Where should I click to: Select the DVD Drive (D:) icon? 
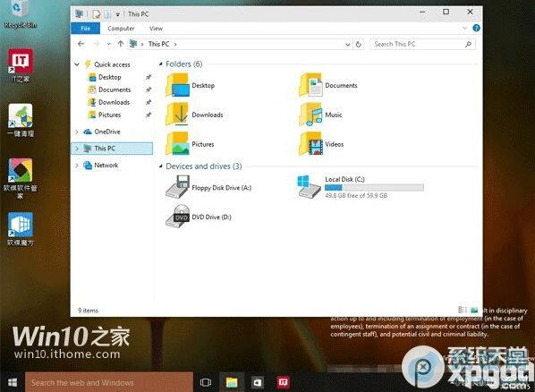point(177,217)
